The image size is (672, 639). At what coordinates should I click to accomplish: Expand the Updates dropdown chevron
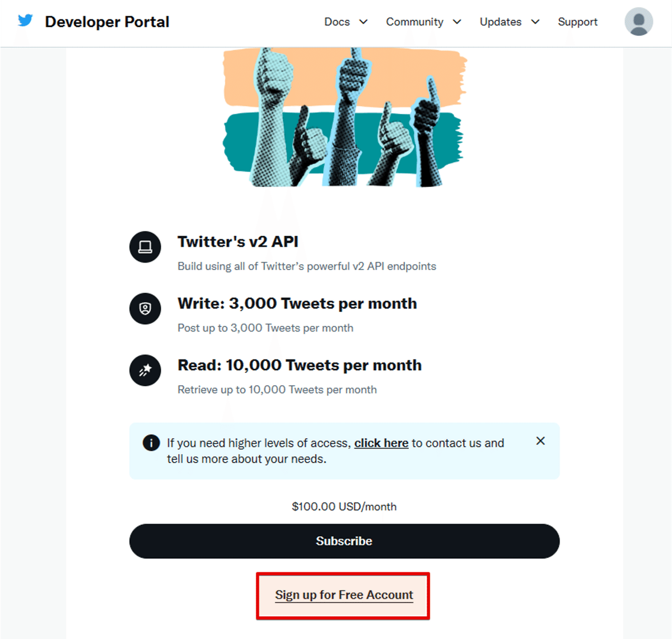(535, 22)
